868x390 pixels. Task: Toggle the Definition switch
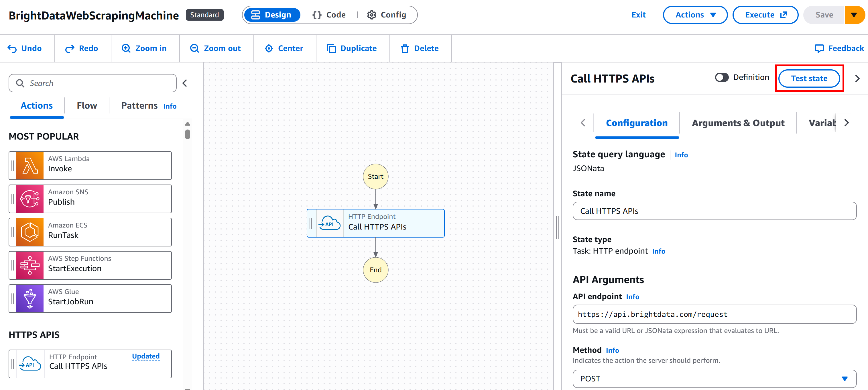[x=721, y=78]
